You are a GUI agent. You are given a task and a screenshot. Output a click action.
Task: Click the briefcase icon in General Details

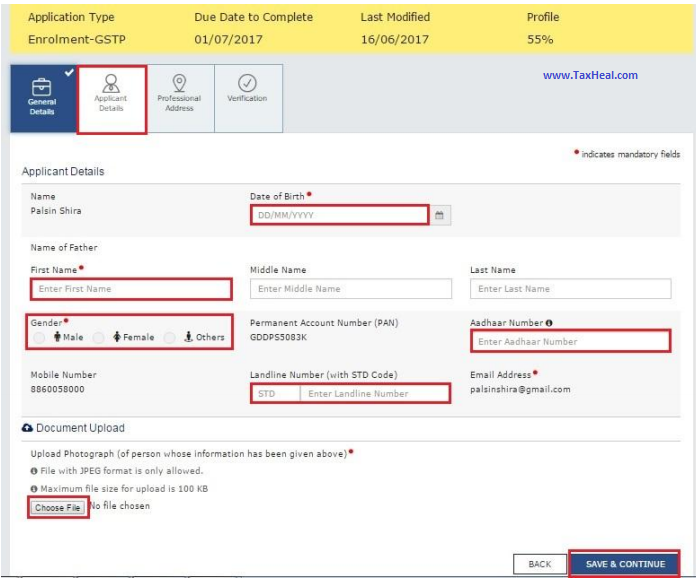(x=42, y=85)
